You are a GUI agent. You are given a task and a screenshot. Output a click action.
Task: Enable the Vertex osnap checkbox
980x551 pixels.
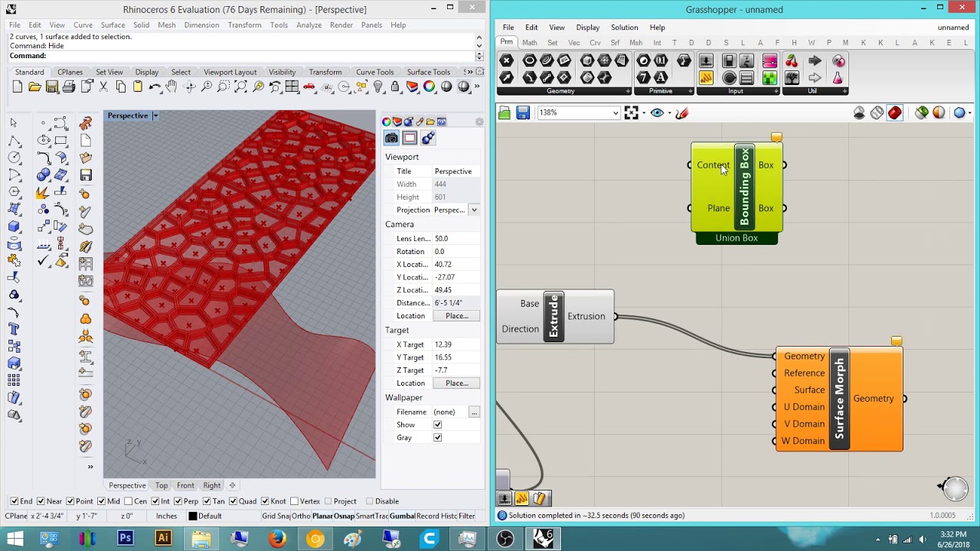(294, 501)
